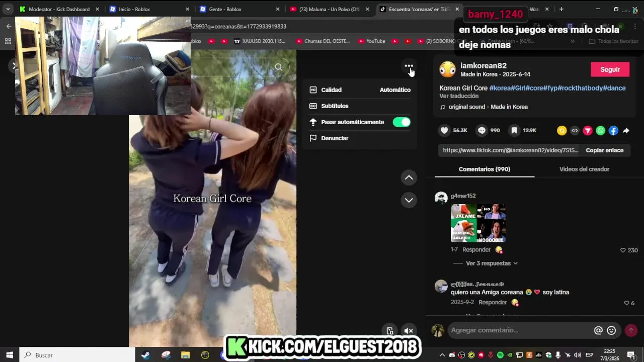Click Seguir button
This screenshot has width=644, height=362.
coord(610,70)
